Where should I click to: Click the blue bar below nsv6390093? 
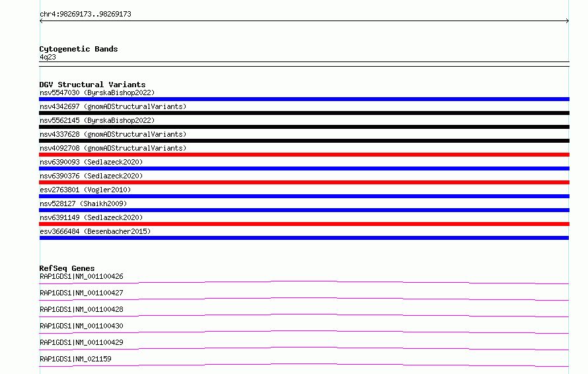[x=304, y=168]
